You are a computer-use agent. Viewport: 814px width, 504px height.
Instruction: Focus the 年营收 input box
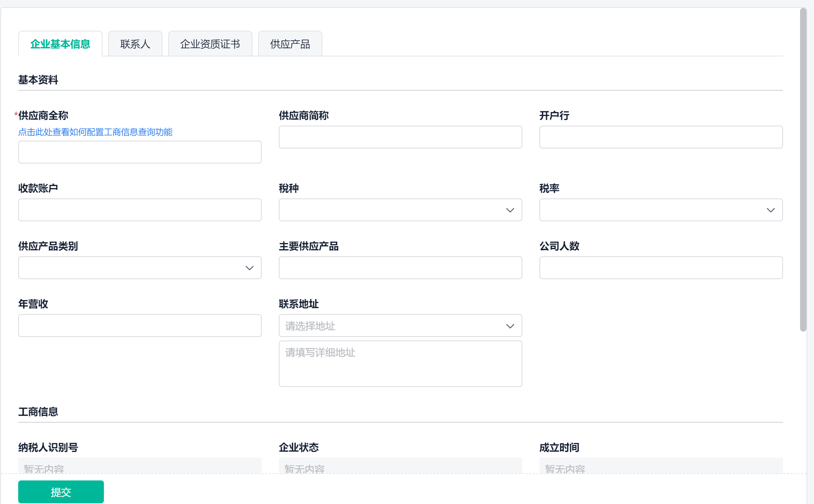[x=140, y=326]
